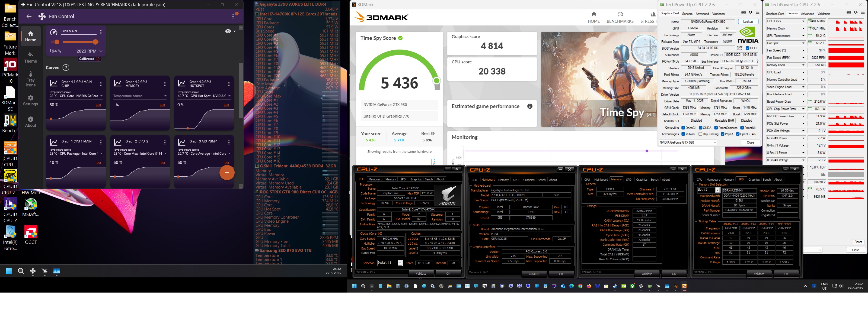Image resolution: width=868 pixels, height=334 pixels.
Task: Click the Fan Control window vertical scrollbar
Action: click(241, 90)
